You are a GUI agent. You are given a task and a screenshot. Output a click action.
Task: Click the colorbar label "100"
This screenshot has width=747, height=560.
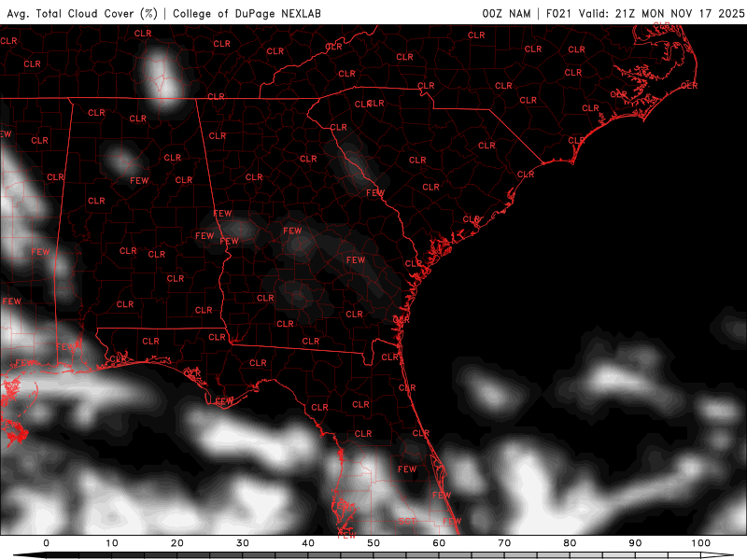[x=701, y=543]
